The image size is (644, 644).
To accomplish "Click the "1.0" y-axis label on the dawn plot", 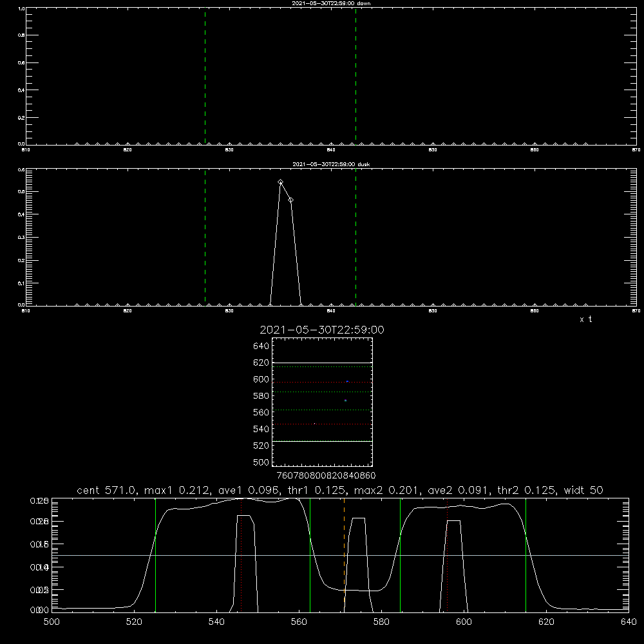I will 21,8.
